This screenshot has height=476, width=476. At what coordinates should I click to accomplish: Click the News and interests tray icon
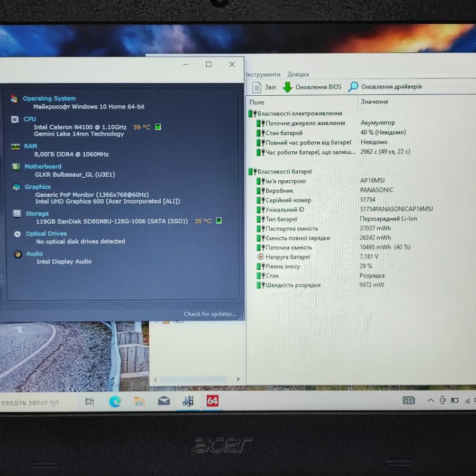tap(409, 400)
